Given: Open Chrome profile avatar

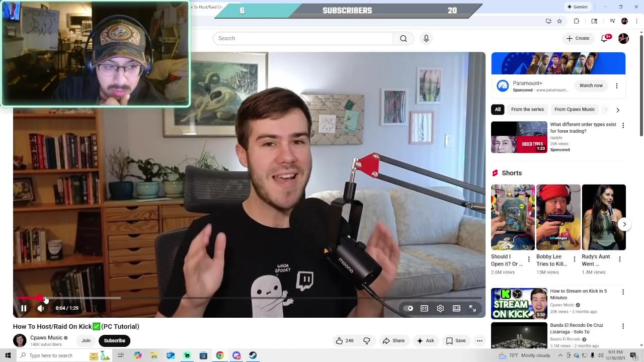Looking at the screenshot, I should point(624,21).
